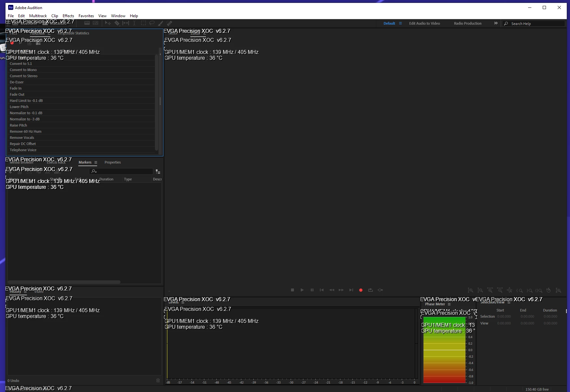Select the Paintbrush Selection tool

click(160, 23)
